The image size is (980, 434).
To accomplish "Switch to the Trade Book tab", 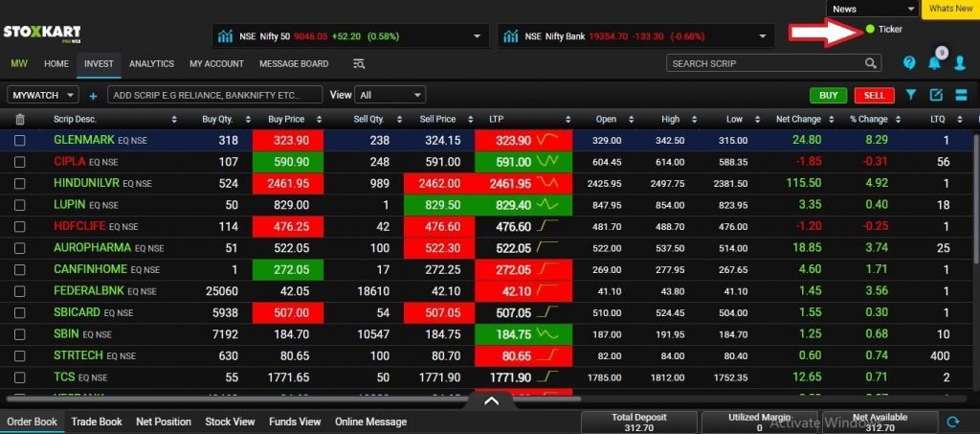I will (97, 422).
